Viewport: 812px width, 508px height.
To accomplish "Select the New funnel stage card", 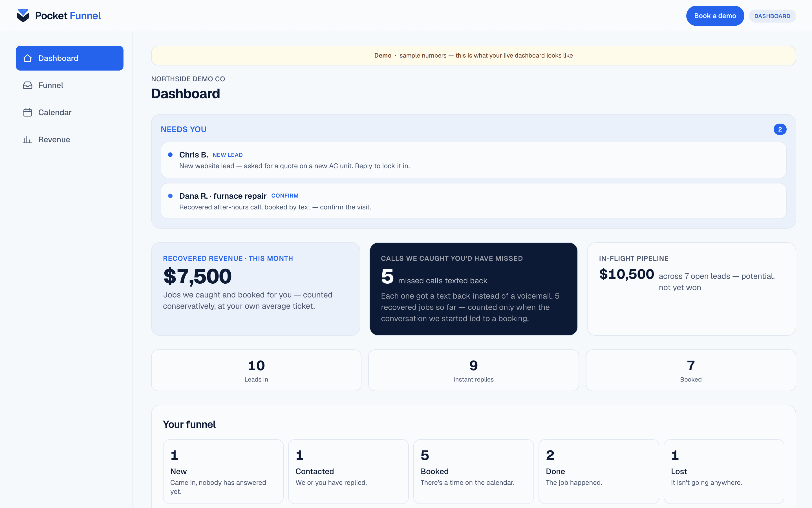I will point(223,471).
